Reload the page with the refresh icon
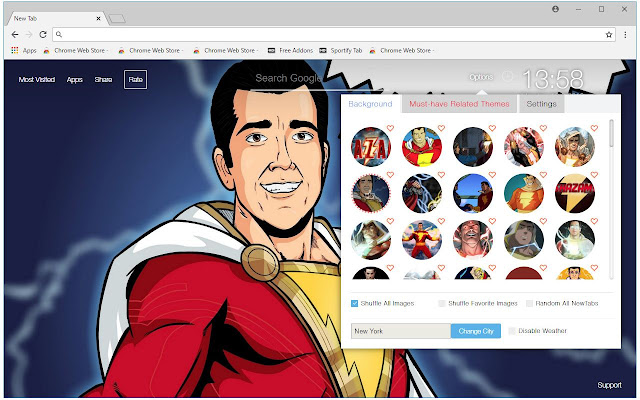The width and height of the screenshot is (640, 400). coord(43,35)
